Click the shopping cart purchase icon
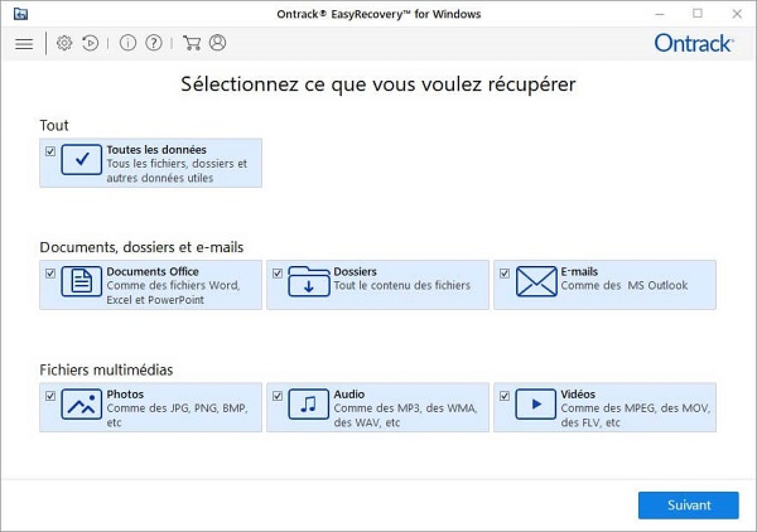This screenshot has height=532, width=757. pyautogui.click(x=192, y=43)
